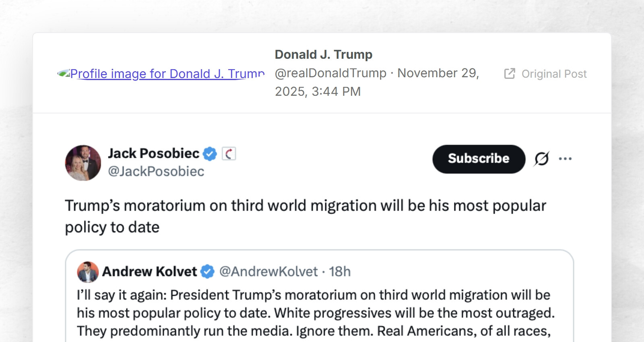Click the Andrew Kolvet display name
This screenshot has height=342, width=644.
click(x=149, y=272)
